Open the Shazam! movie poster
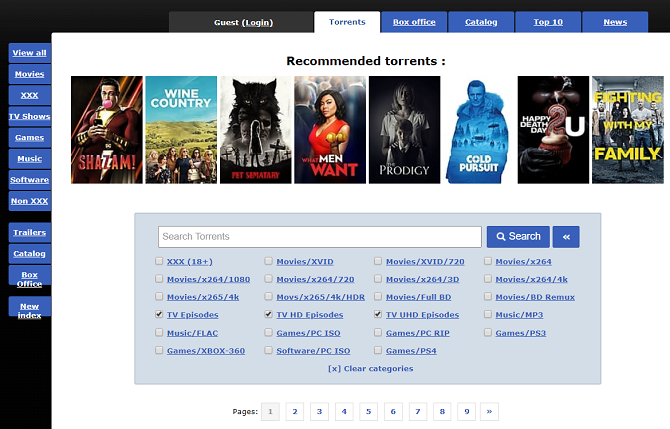The height and width of the screenshot is (429, 670). pos(107,130)
